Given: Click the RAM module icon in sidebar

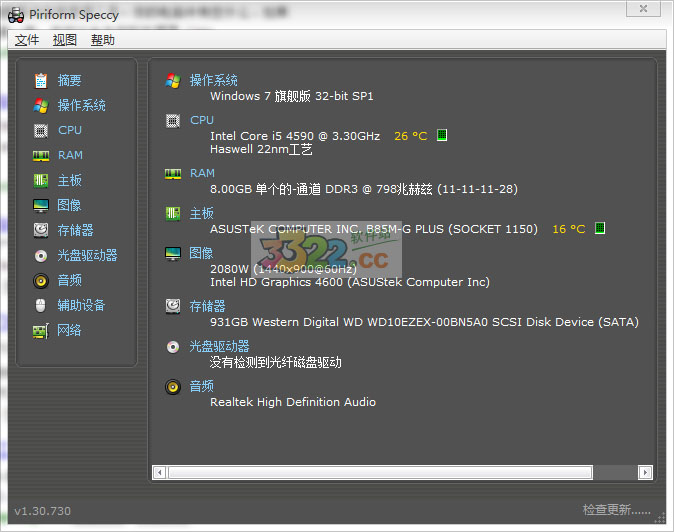Looking at the screenshot, I should pyautogui.click(x=41, y=156).
